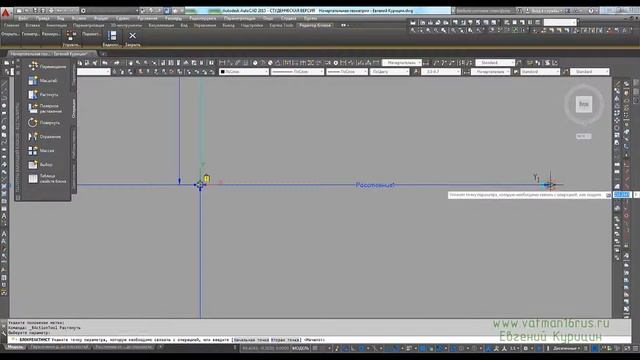
Task: Toggle МОДЕЛЬ space status button
Action: pyautogui.click(x=301, y=348)
